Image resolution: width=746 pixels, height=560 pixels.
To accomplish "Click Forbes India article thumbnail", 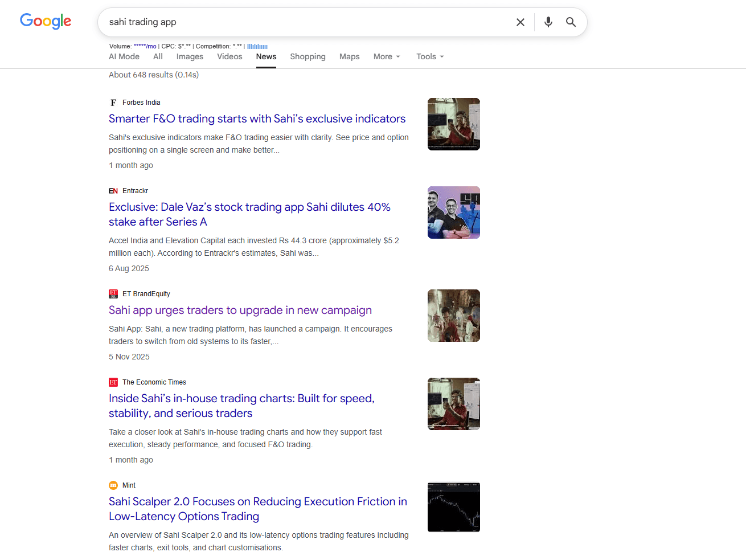I will [x=454, y=124].
